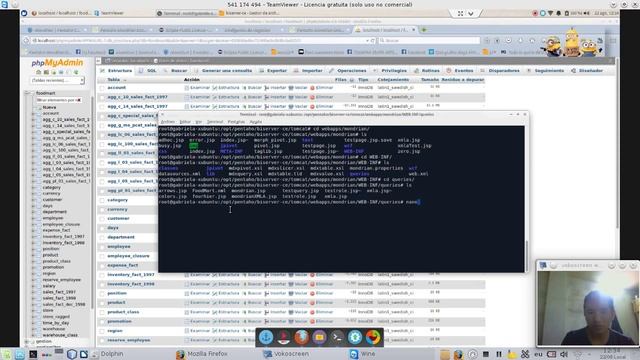Expand the account tree node
Viewport: 640px width, 360px height.
(34, 113)
